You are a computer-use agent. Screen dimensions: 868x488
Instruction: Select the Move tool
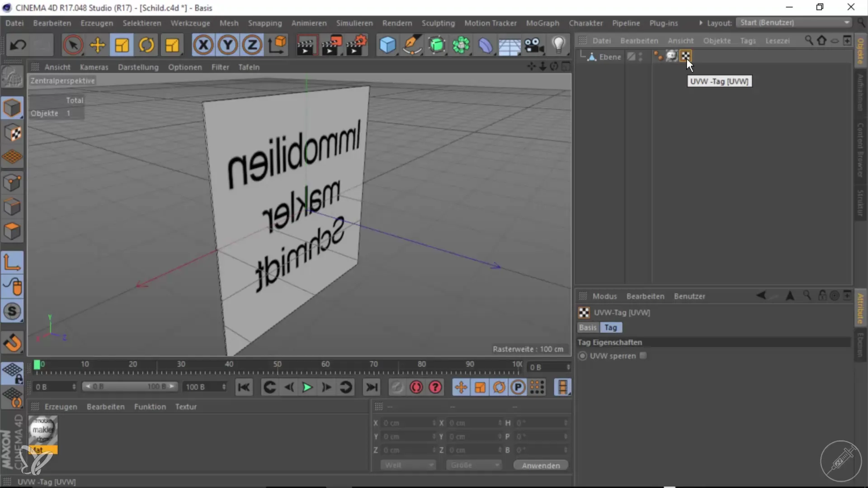point(97,45)
